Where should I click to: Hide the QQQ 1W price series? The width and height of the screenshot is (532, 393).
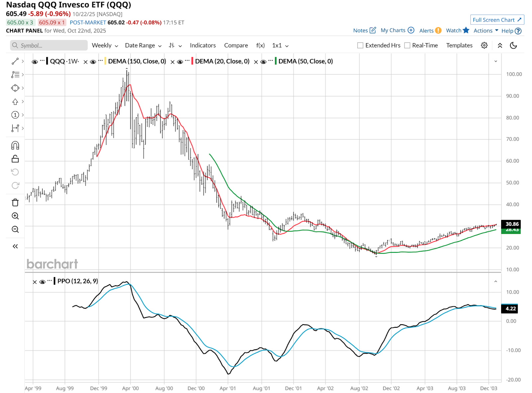coord(35,62)
